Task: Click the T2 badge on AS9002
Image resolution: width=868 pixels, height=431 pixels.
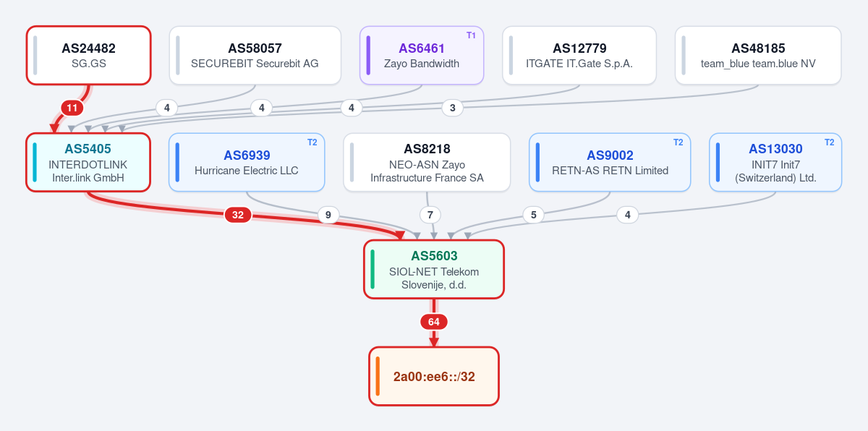Action: tap(678, 142)
